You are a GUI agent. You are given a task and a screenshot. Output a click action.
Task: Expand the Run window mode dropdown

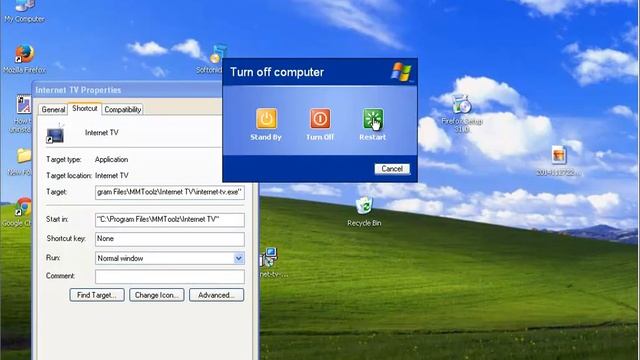tap(238, 258)
